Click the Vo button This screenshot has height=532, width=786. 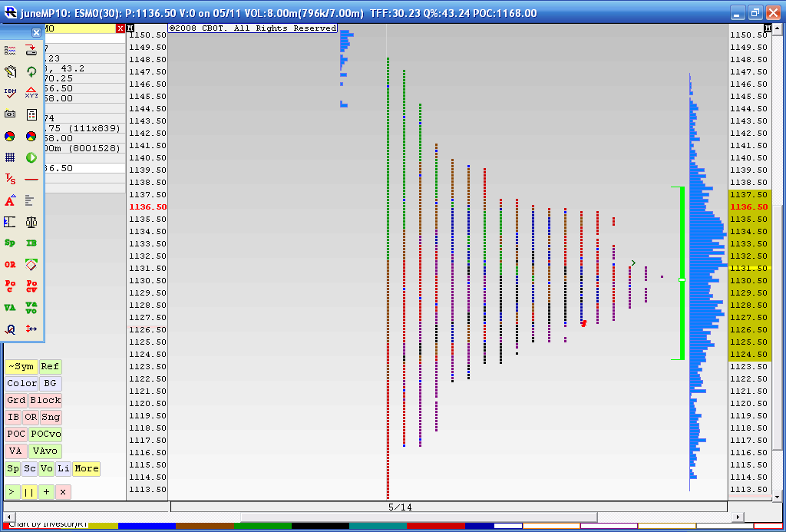[47, 469]
